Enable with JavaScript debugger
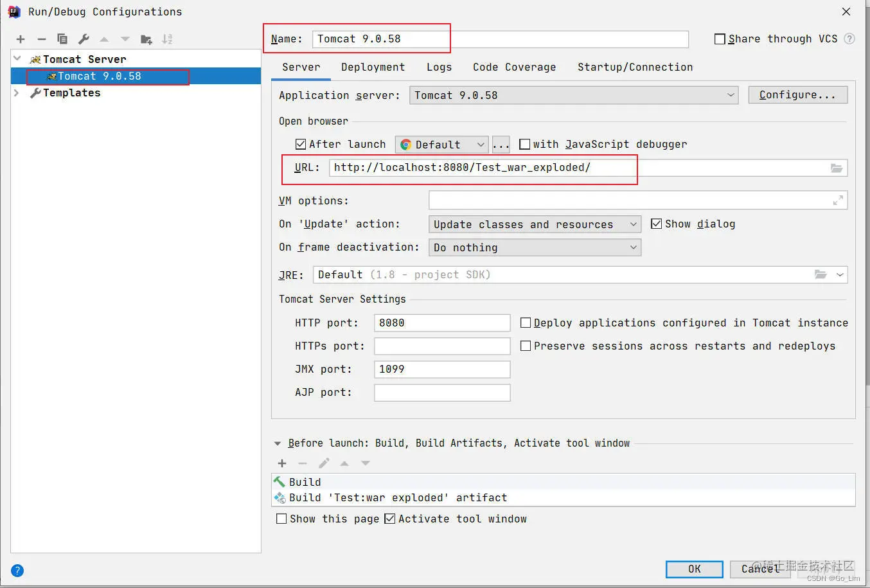 point(524,144)
